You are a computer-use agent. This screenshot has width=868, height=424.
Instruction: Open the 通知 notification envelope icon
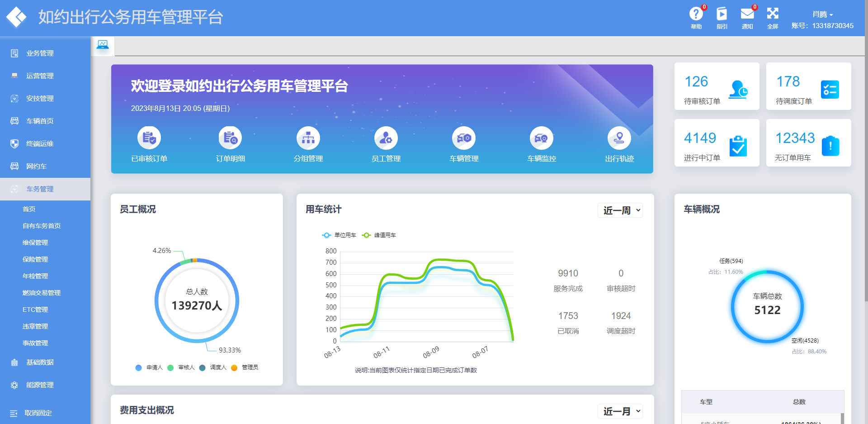pyautogui.click(x=747, y=14)
